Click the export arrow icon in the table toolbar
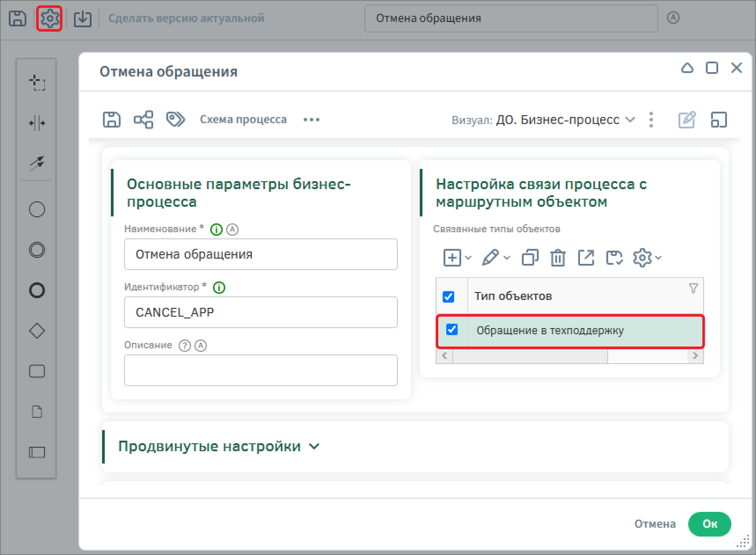Viewport: 756px width, 555px height. (586, 258)
